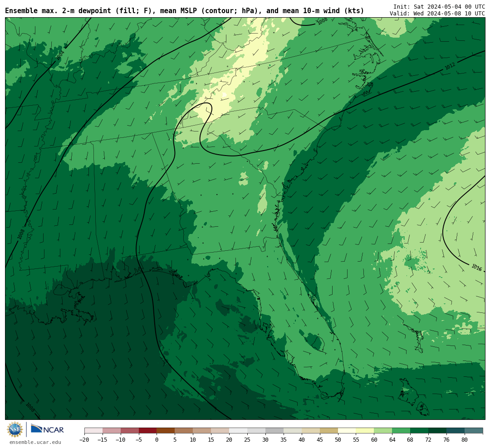Pick the 20 to 25 near-white gray swatch
The width and height of the screenshot is (490, 448).
pos(239,431)
